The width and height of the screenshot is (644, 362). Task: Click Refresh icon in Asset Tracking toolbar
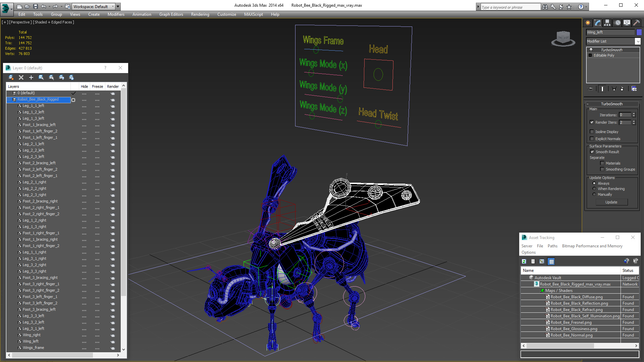coord(524,261)
